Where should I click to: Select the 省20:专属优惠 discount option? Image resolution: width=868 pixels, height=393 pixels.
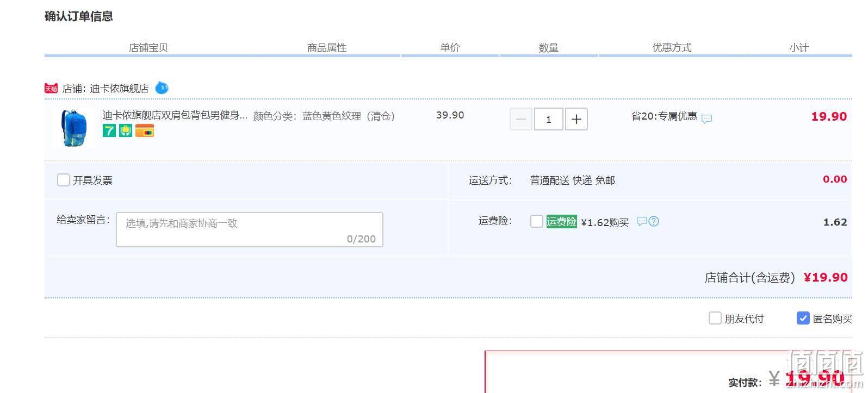click(x=664, y=116)
